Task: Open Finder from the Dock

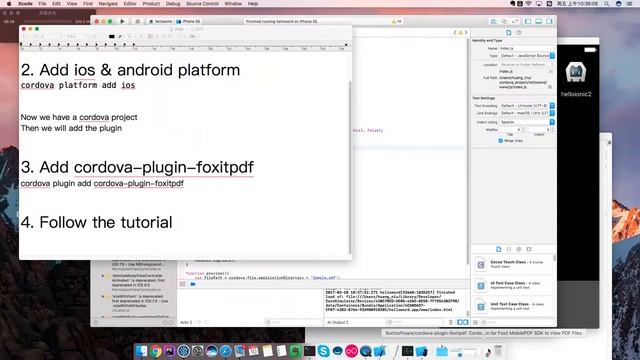Action: 141,351
